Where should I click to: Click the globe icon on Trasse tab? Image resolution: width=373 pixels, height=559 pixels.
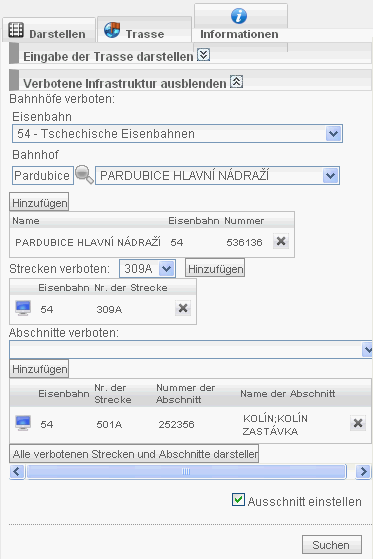[x=112, y=30]
